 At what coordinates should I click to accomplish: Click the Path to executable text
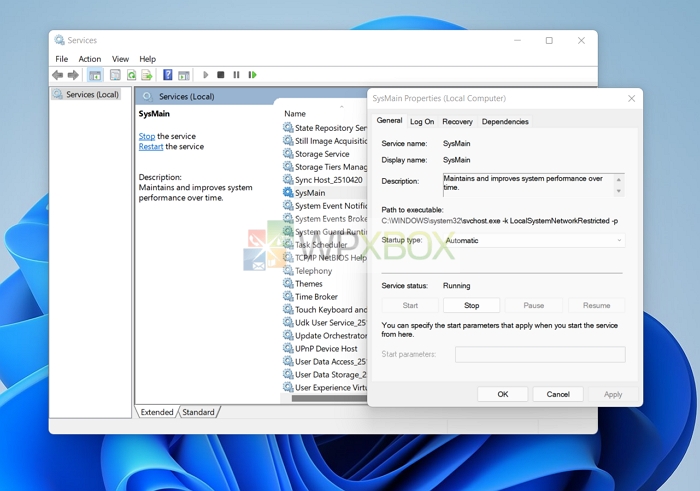coord(500,221)
